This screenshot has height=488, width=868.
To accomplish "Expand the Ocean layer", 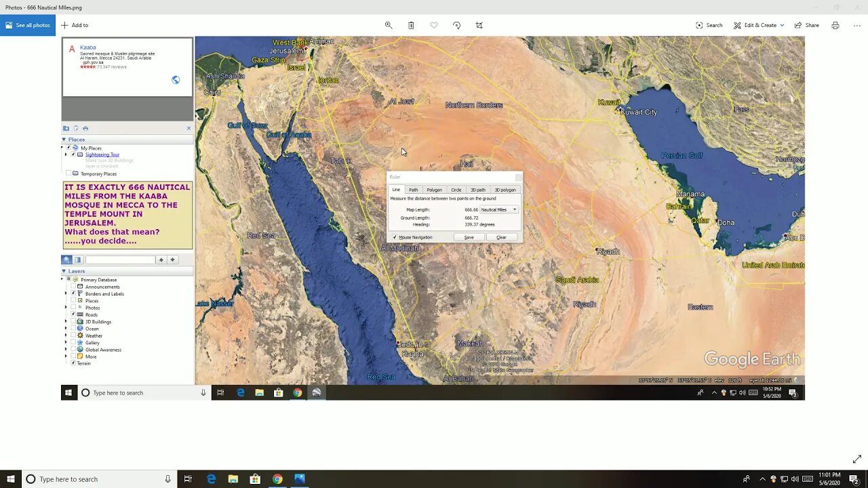I will [66, 329].
